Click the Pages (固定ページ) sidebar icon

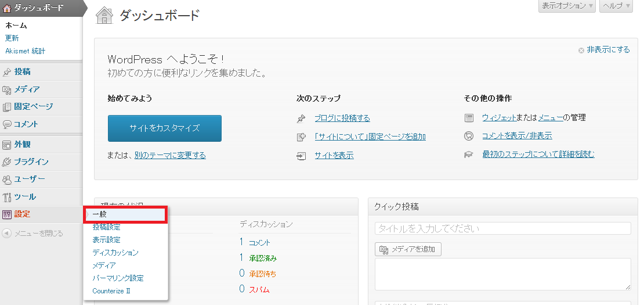tap(7, 107)
